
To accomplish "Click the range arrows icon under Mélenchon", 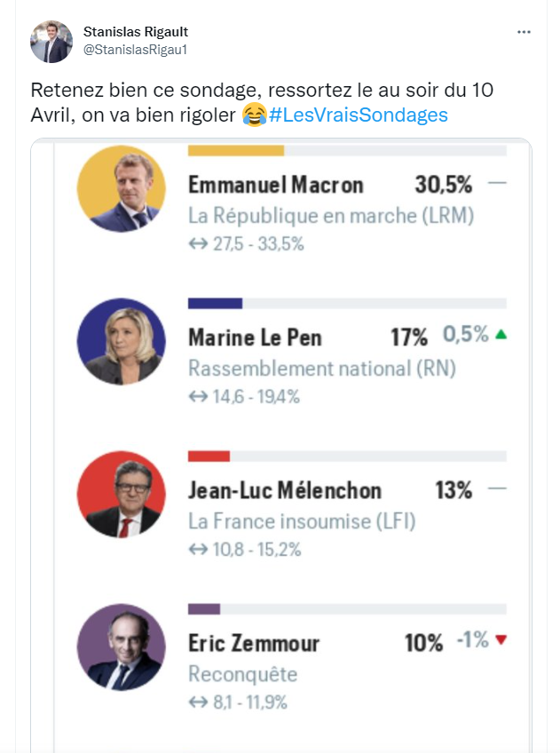I will [198, 550].
